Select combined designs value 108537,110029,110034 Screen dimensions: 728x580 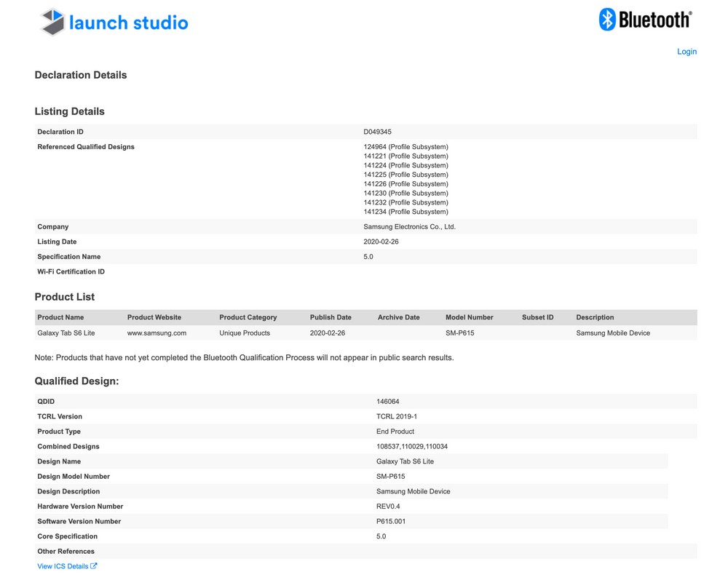[x=412, y=446]
